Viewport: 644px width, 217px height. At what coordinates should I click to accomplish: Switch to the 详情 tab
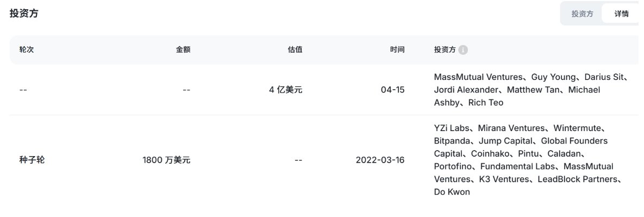(x=621, y=14)
